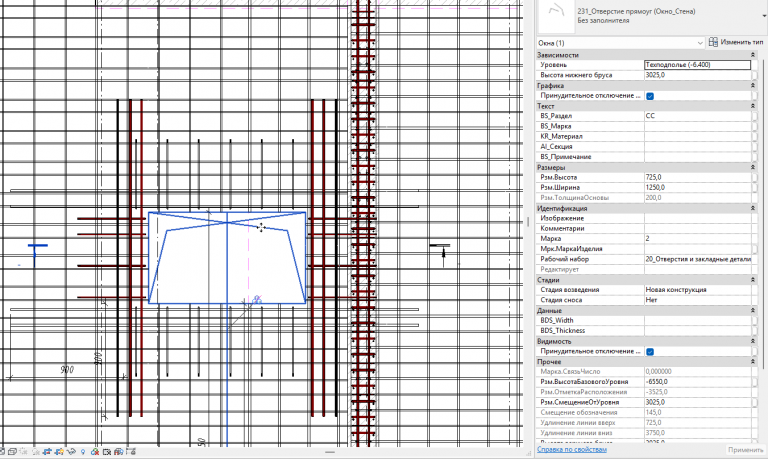Open Worksharing Display icon with red cross
Screen dimensions: 768x459
click(x=95, y=451)
